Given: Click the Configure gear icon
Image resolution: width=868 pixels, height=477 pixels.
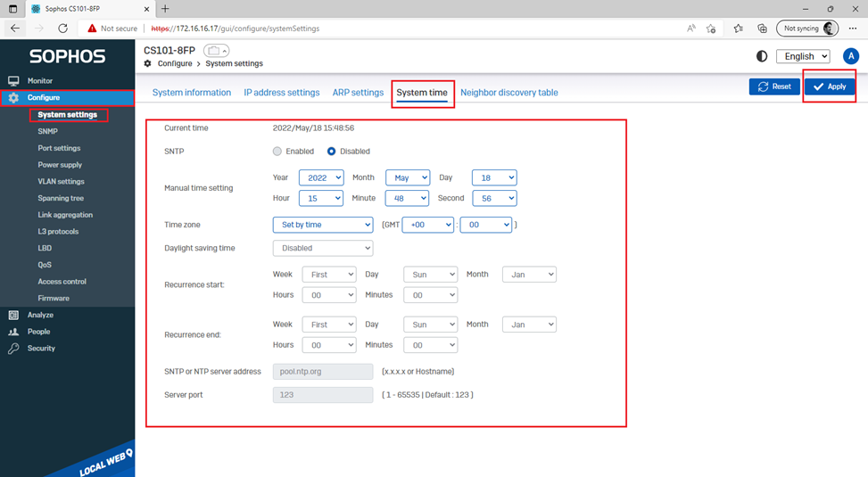Looking at the screenshot, I should pos(13,98).
